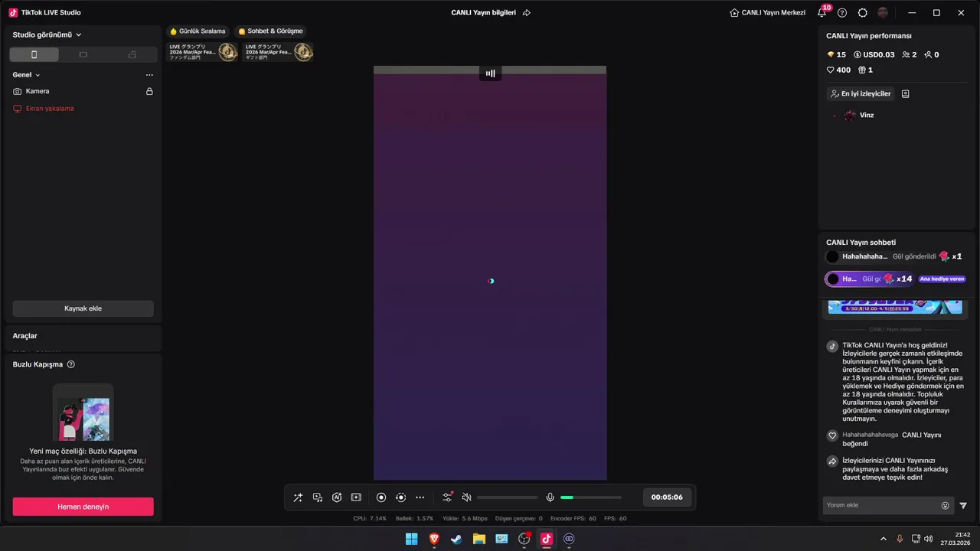
Task: Click the share arrow icon in chat message
Action: click(832, 461)
